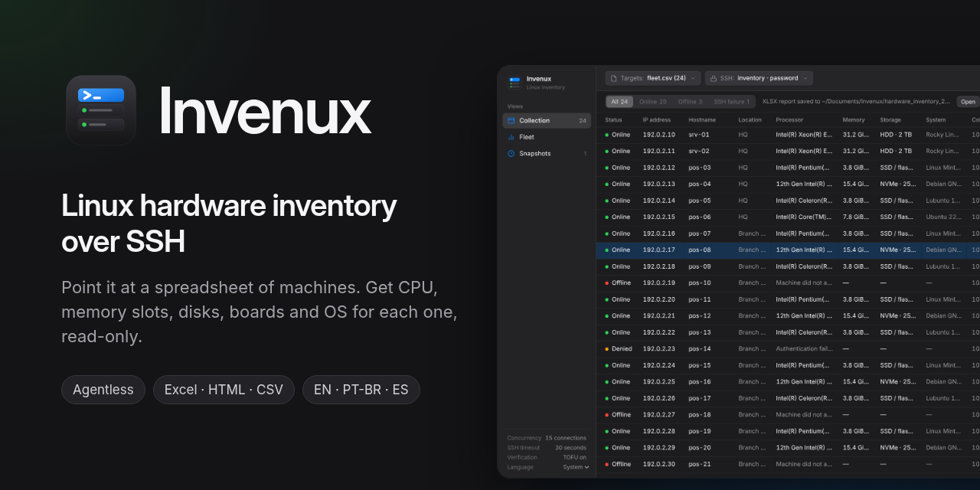Click the Concurrency 15 connections setting

[547, 438]
